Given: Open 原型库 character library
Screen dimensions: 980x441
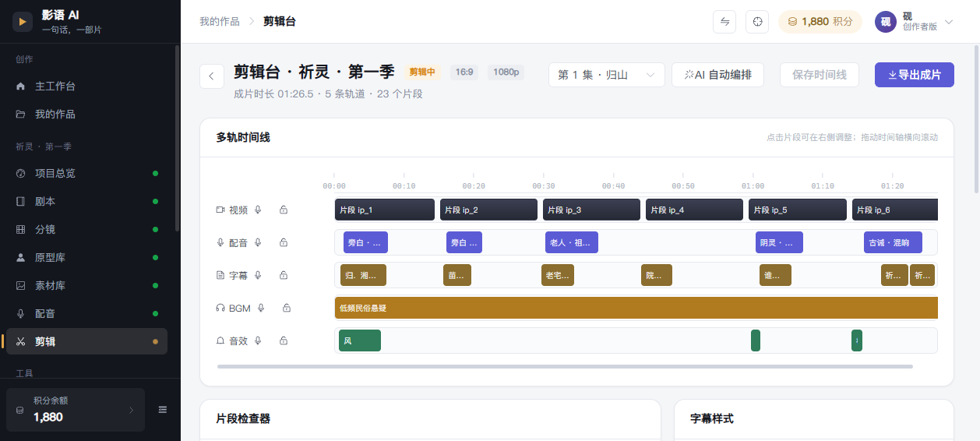Looking at the screenshot, I should point(86,257).
